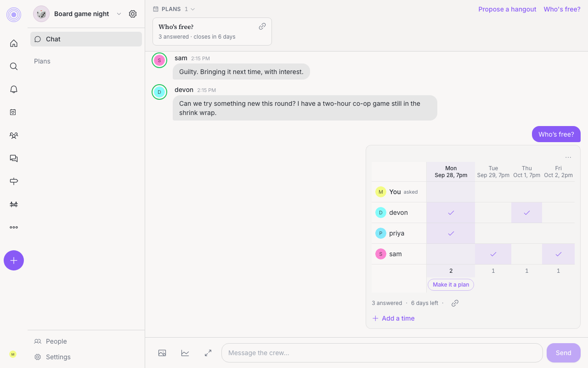The width and height of the screenshot is (588, 368).
Task: Open notifications bell icon
Action: tap(14, 89)
